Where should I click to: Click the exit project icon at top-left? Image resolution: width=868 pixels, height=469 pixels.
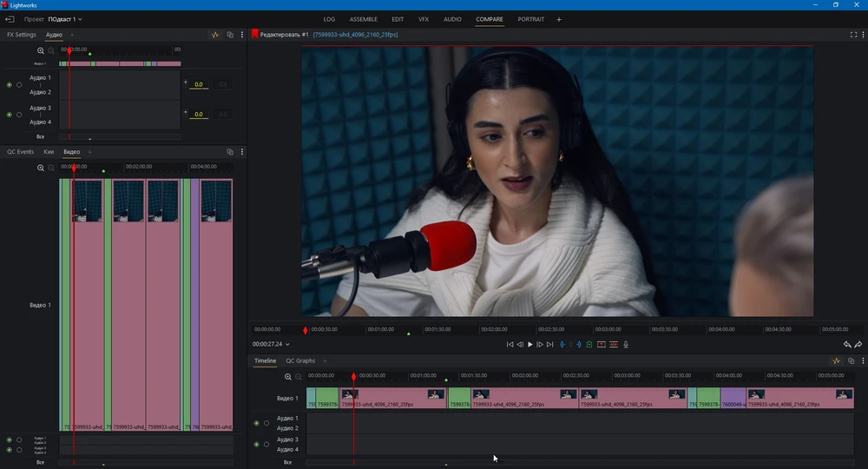tap(10, 18)
